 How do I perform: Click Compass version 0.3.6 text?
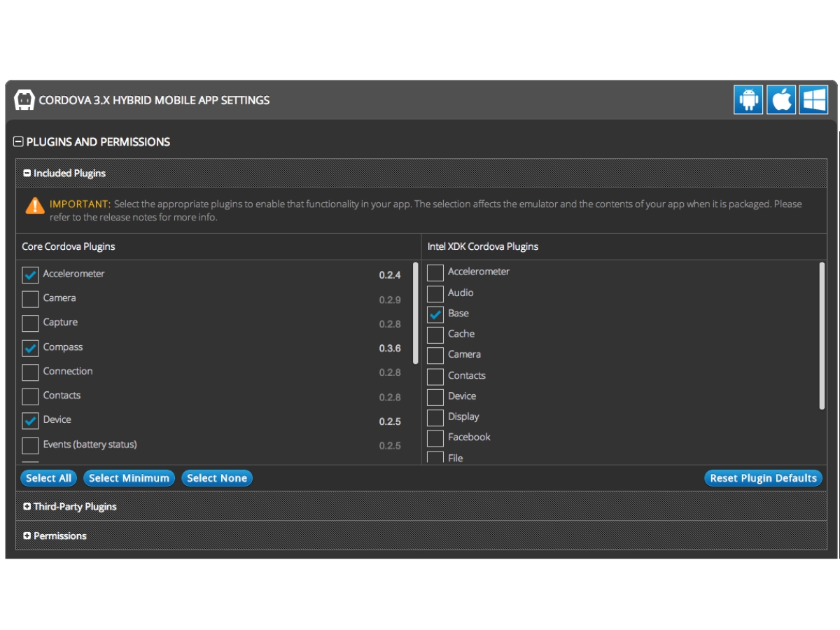[390, 349]
